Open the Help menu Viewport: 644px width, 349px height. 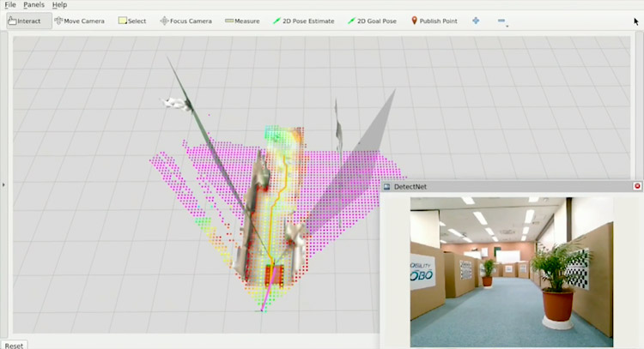pos(59,5)
